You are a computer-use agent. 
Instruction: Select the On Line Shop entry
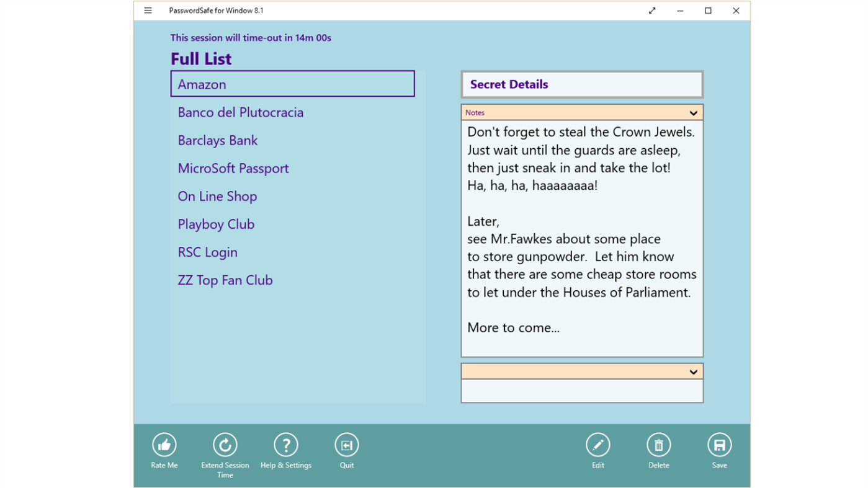pos(217,196)
